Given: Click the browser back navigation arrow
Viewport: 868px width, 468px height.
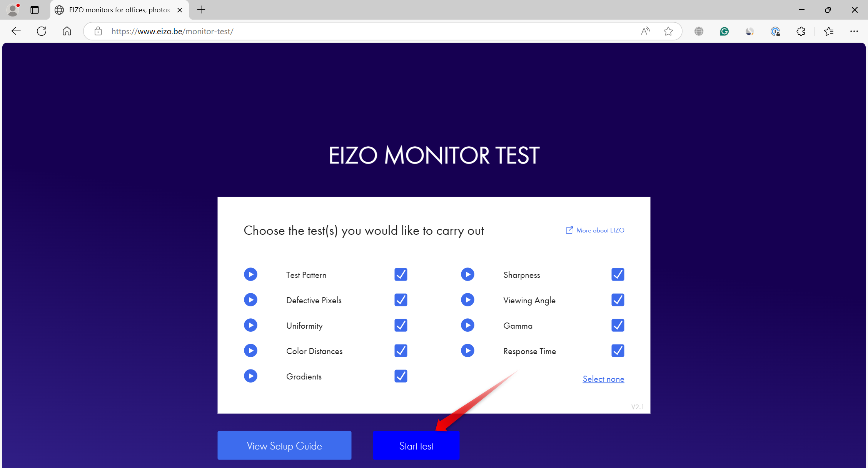Looking at the screenshot, I should coord(16,31).
